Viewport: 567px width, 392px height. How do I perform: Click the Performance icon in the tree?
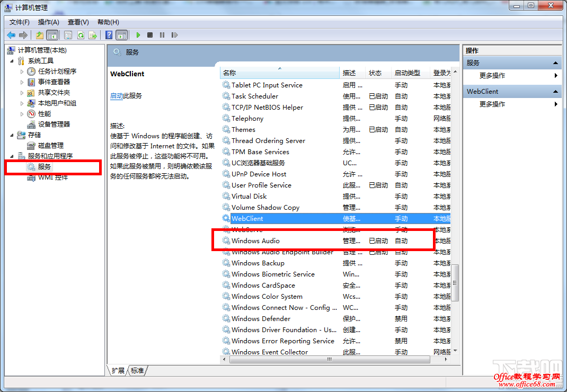pos(31,114)
